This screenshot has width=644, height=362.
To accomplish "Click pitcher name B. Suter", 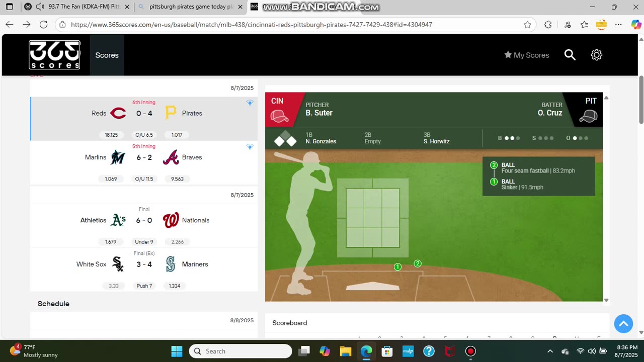I will tap(319, 113).
